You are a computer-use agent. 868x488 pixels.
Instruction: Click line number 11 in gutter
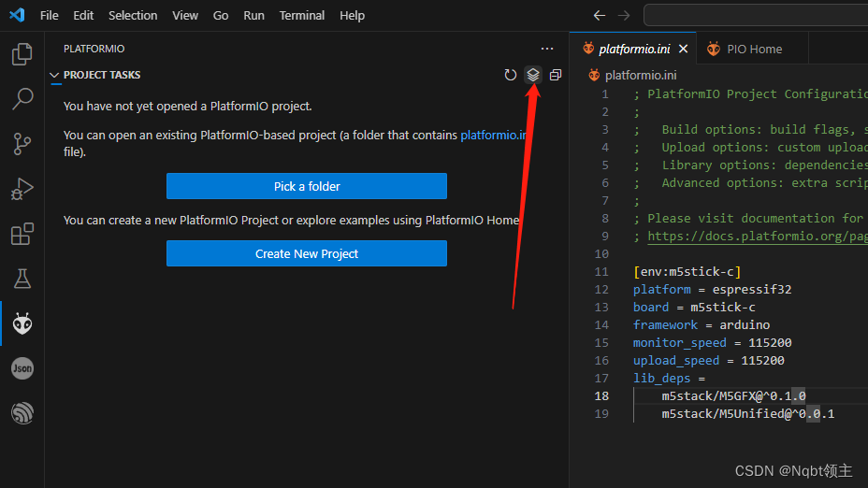[x=601, y=272]
